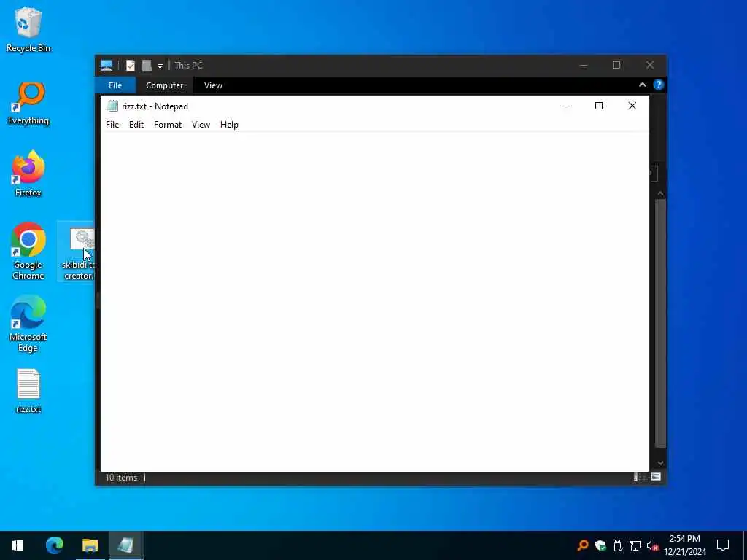Open the Firefox desktop shortcut
Viewport: 747px width, 560px height.
point(28,174)
